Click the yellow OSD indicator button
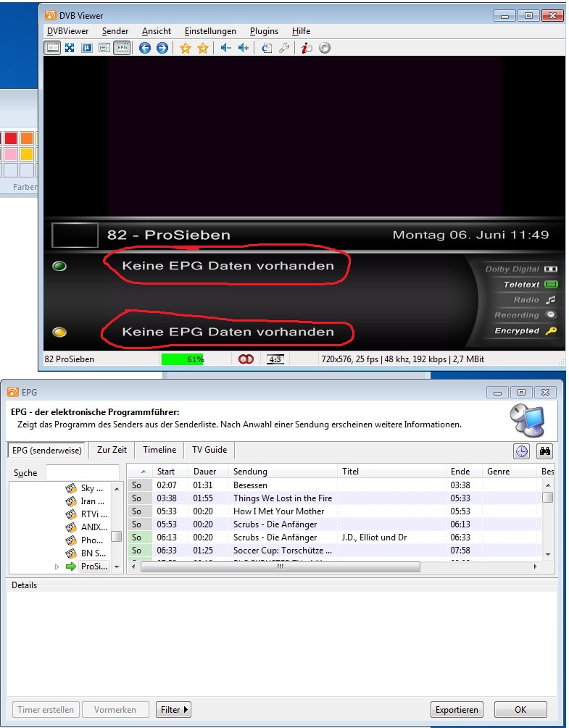 pyautogui.click(x=59, y=332)
